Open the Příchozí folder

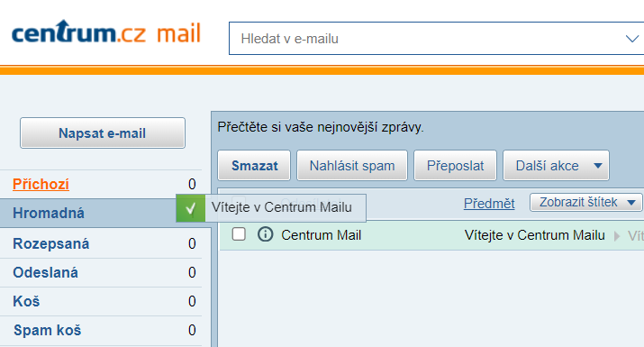click(x=41, y=184)
